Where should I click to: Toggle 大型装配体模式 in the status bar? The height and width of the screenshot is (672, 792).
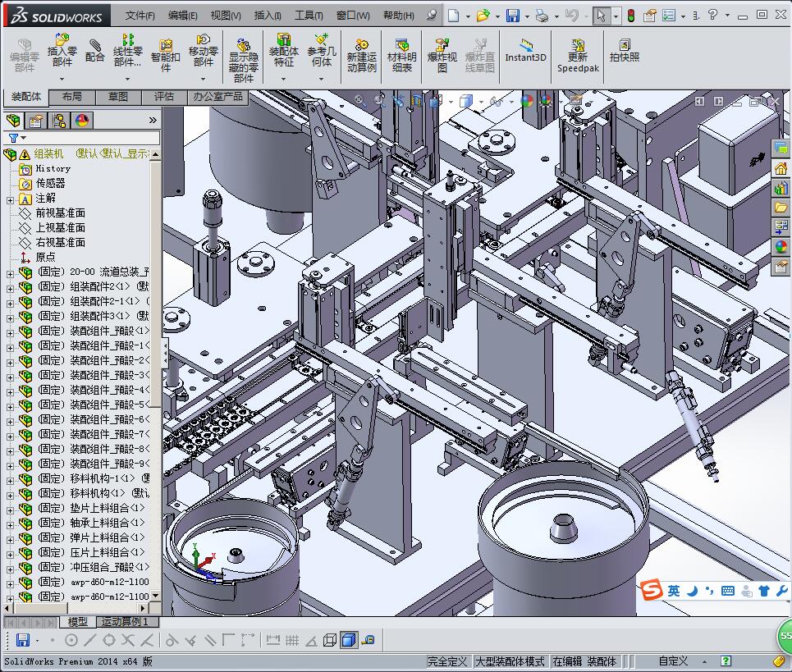[x=510, y=661]
